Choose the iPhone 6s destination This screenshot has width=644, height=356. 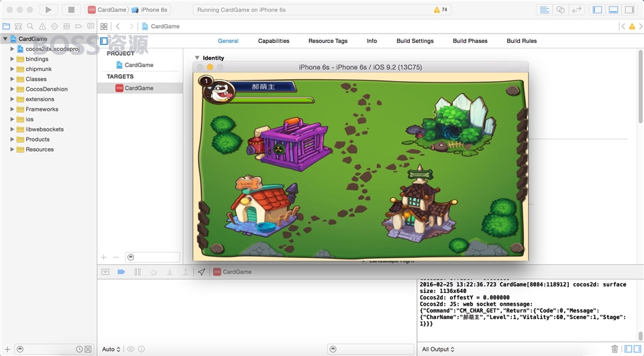150,9
